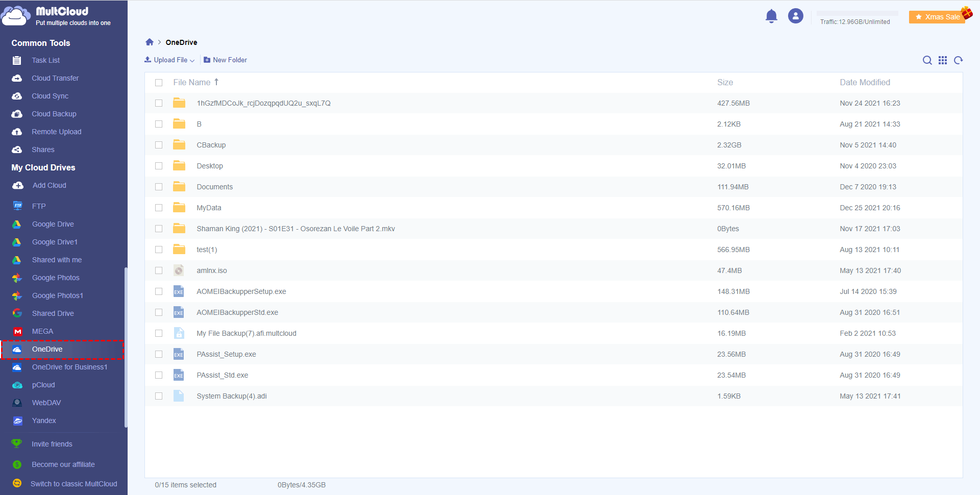
Task: Click the OneDrive for Business1 cloud icon
Action: [17, 367]
